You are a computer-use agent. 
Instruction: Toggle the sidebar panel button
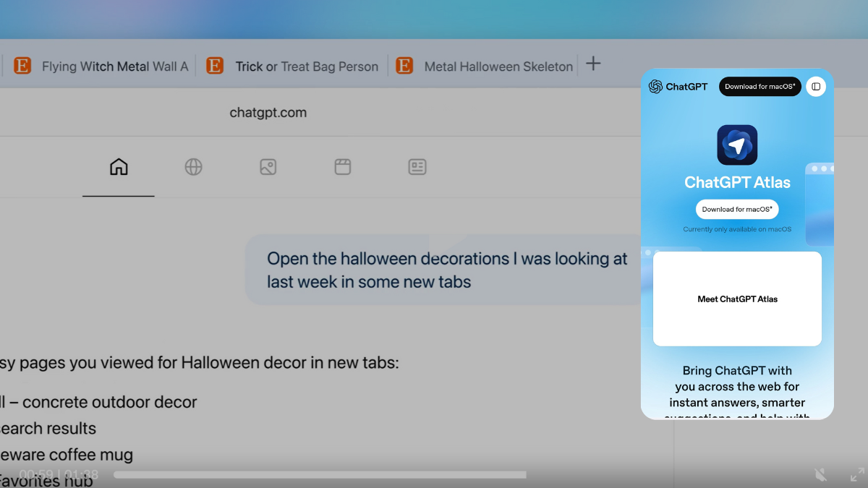point(816,87)
